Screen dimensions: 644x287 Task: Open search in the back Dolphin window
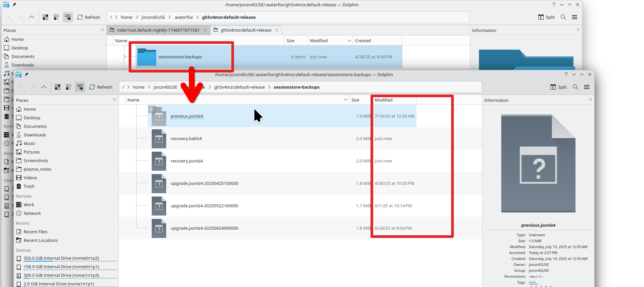(x=563, y=17)
